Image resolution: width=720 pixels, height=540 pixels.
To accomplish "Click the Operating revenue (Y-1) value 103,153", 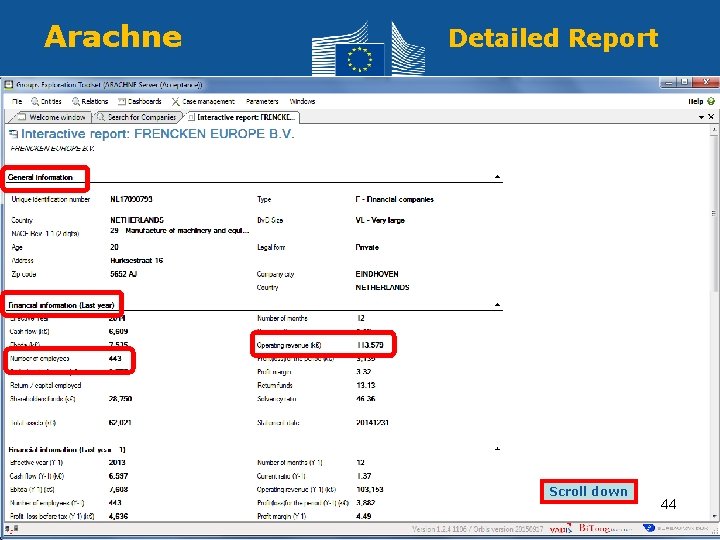I will (370, 489).
